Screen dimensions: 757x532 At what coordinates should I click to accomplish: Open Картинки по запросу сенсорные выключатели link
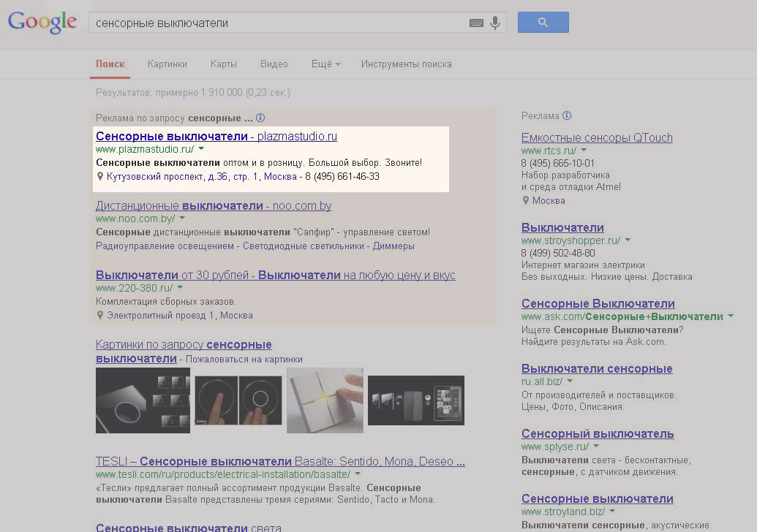point(184,351)
